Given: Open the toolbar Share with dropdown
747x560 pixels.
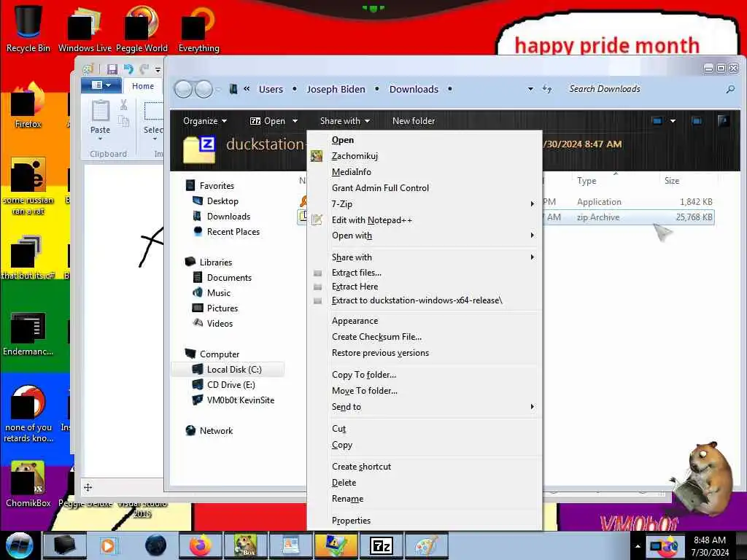Looking at the screenshot, I should click(x=345, y=121).
